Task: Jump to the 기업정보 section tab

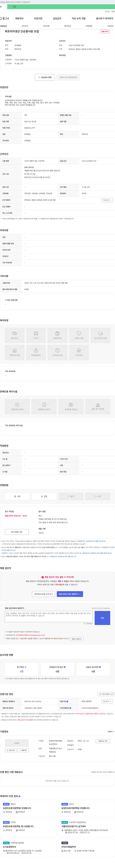Action: click(110, 26)
